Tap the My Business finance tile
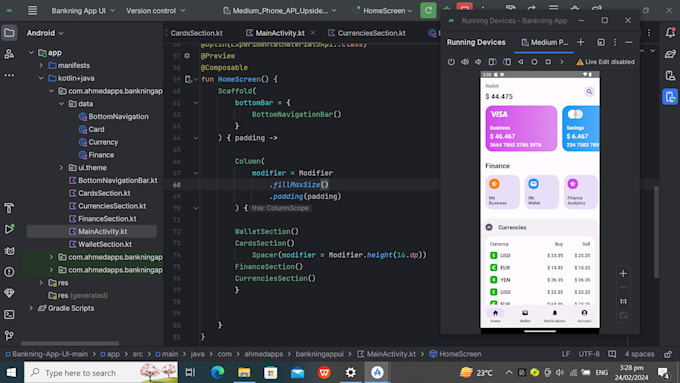Viewport: 680px width, 383px height. point(502,192)
